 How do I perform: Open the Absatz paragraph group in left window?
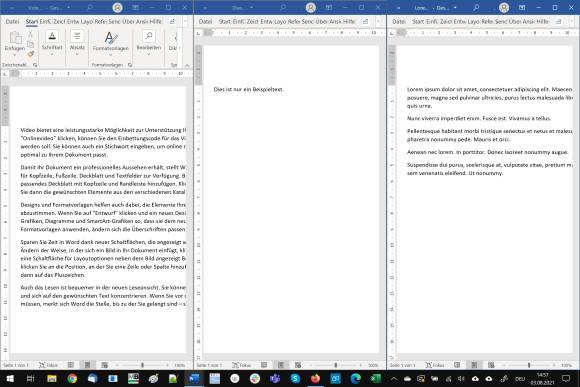(77, 43)
